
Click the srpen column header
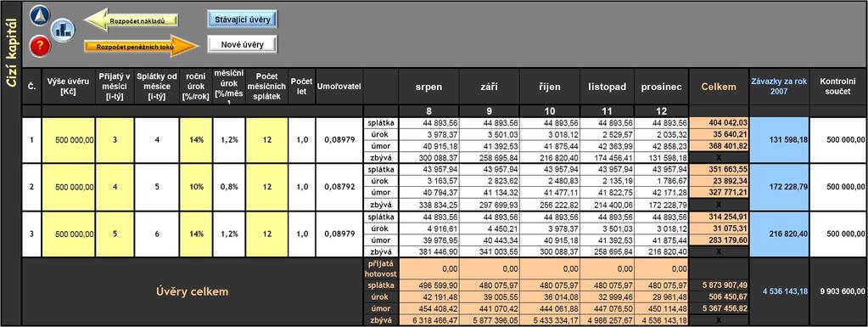click(428, 87)
